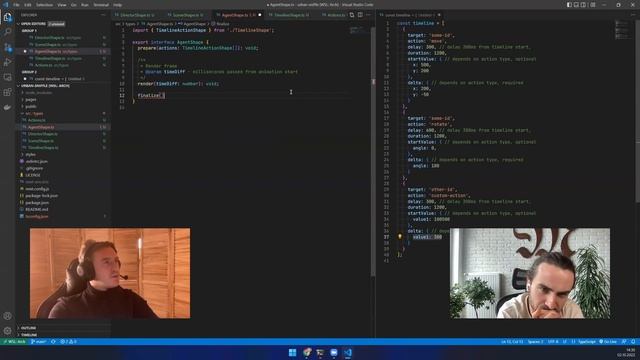Image resolution: width=640 pixels, height=360 pixels.
Task: Open Zoom from the taskbar
Action: pos(334,353)
